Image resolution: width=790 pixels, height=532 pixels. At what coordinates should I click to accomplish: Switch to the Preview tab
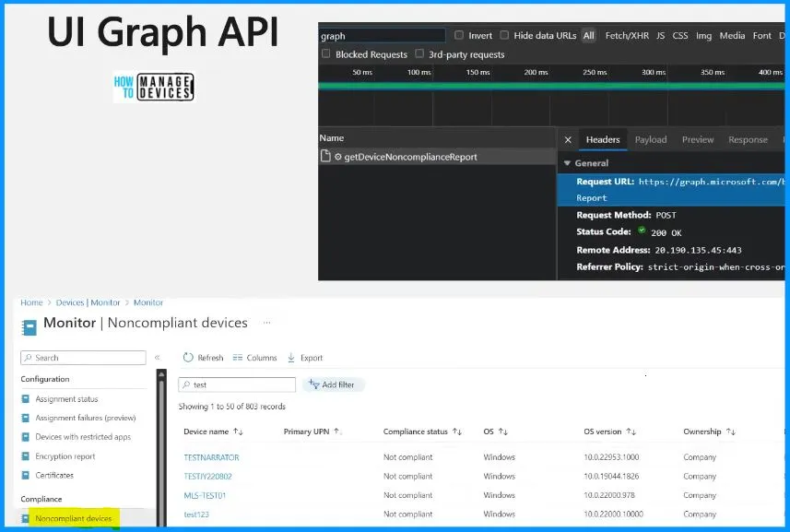(x=698, y=139)
